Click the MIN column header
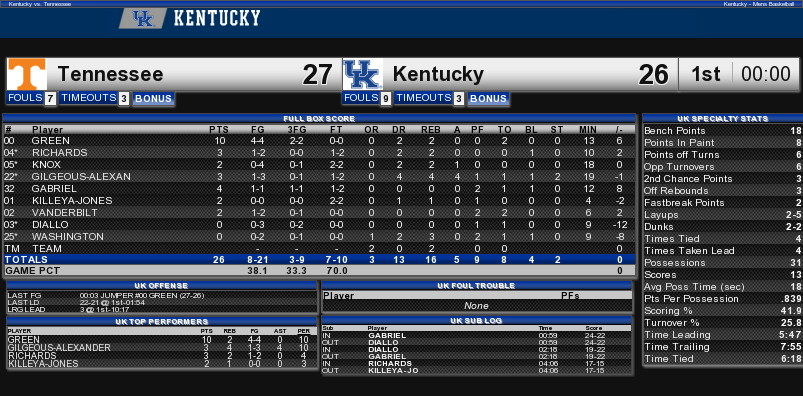 tap(588, 130)
